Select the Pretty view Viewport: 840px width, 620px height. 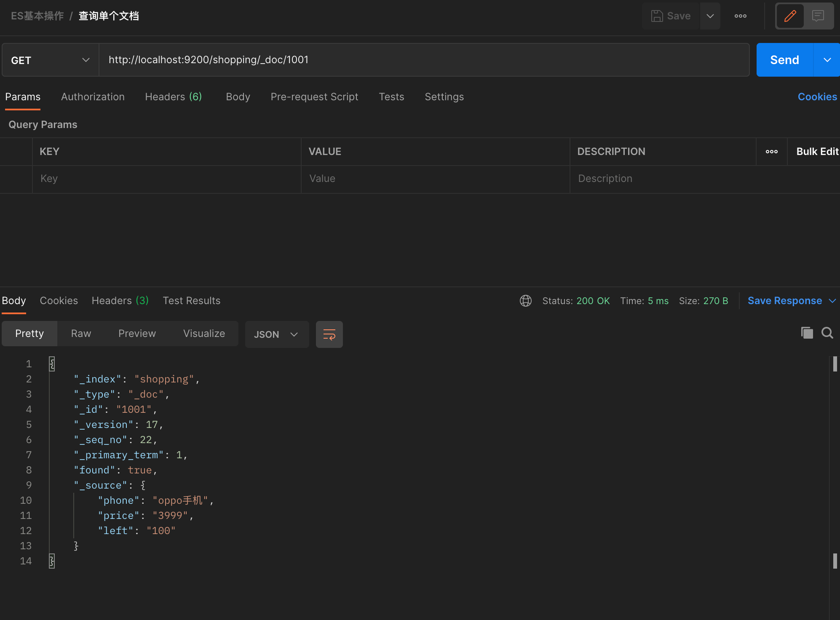pyautogui.click(x=29, y=334)
